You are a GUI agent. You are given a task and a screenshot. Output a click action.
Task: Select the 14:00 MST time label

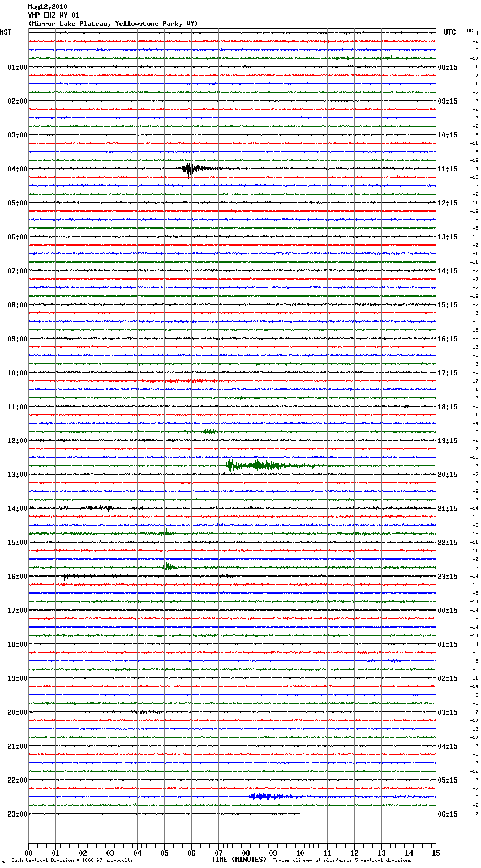[x=17, y=509]
